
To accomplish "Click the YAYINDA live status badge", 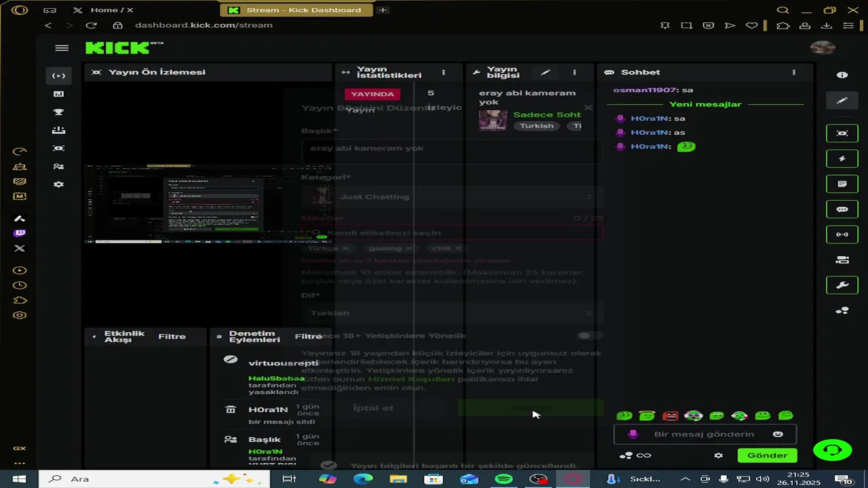I will click(x=372, y=94).
